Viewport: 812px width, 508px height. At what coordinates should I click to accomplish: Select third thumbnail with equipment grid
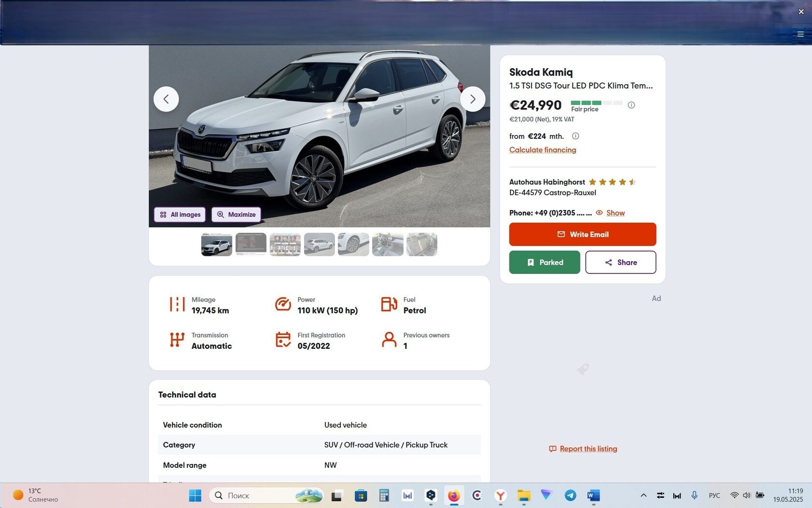pyautogui.click(x=285, y=244)
